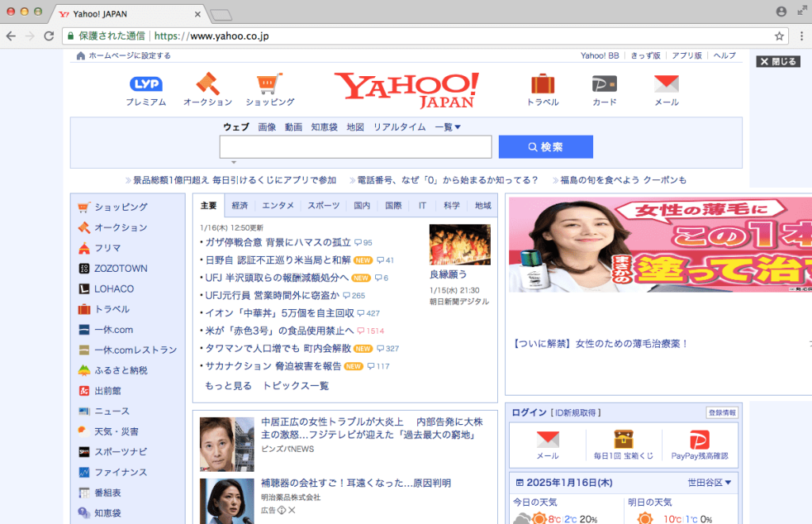Switch to the IT news tab
The height and width of the screenshot is (524, 812).
click(423, 205)
